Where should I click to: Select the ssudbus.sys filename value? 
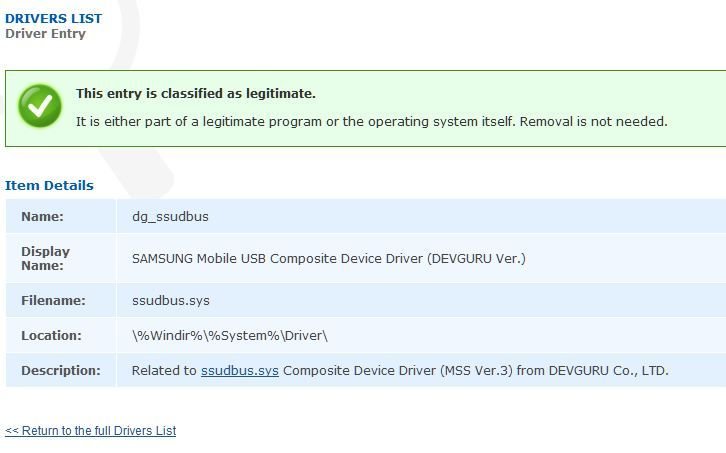(x=171, y=301)
